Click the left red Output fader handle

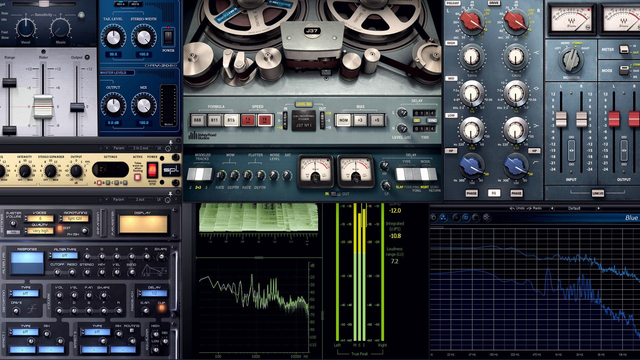coord(613,118)
